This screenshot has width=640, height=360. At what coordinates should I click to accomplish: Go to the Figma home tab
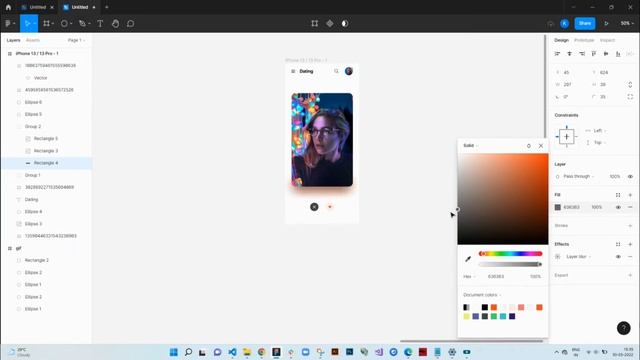8,7
